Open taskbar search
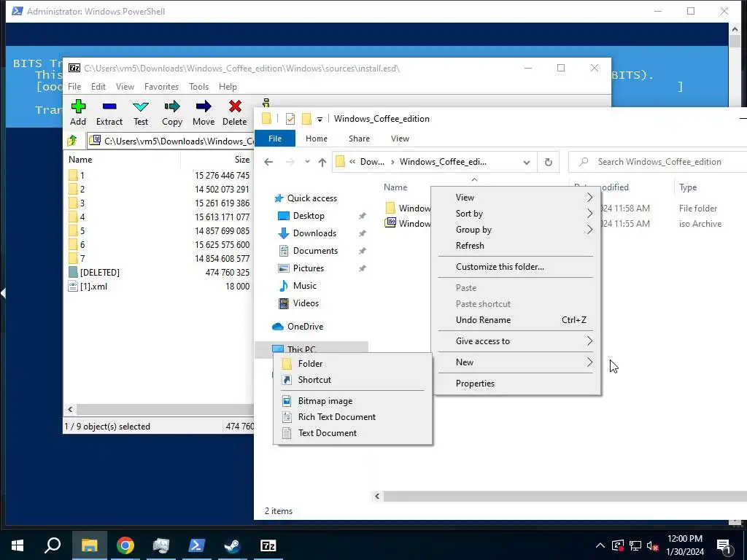 click(x=53, y=545)
